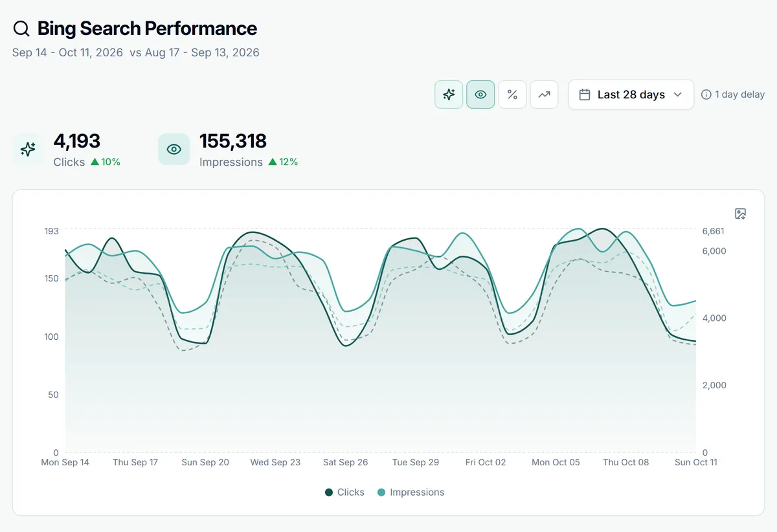Toggle Impressions series in chart legend
Image resolution: width=777 pixels, height=532 pixels.
coord(411,493)
